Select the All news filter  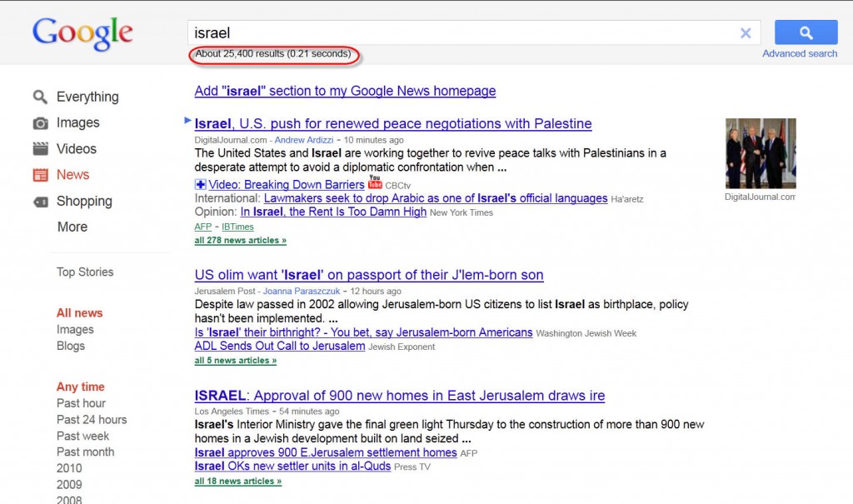coord(79,312)
